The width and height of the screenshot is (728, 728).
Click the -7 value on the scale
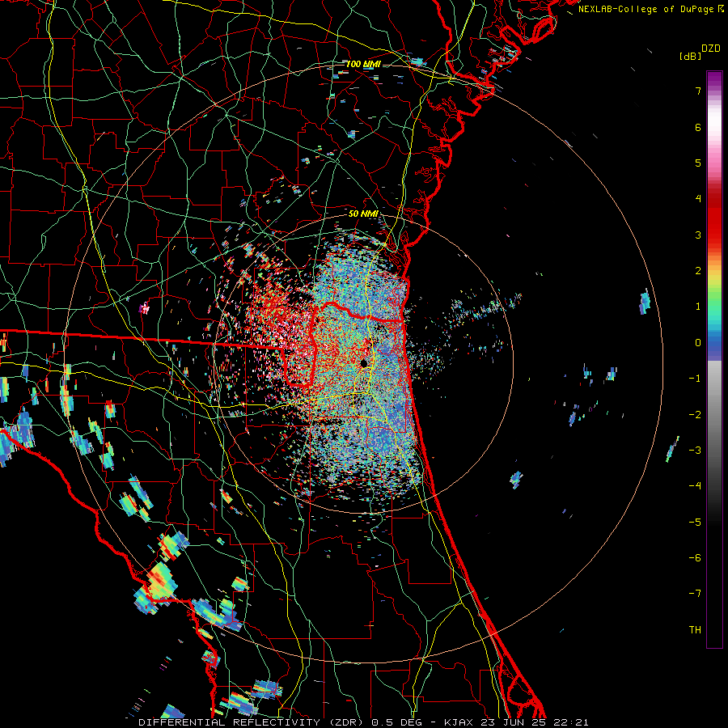(x=695, y=594)
